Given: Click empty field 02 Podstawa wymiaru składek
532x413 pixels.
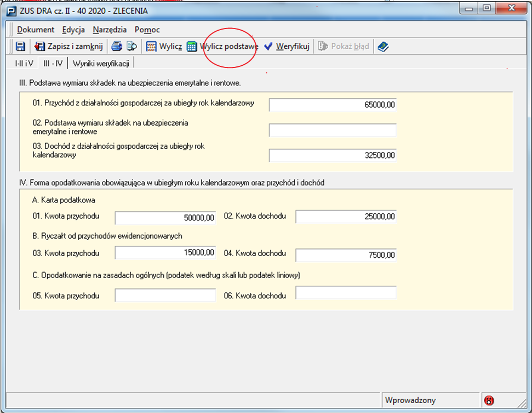Looking at the screenshot, I should coord(333,130).
